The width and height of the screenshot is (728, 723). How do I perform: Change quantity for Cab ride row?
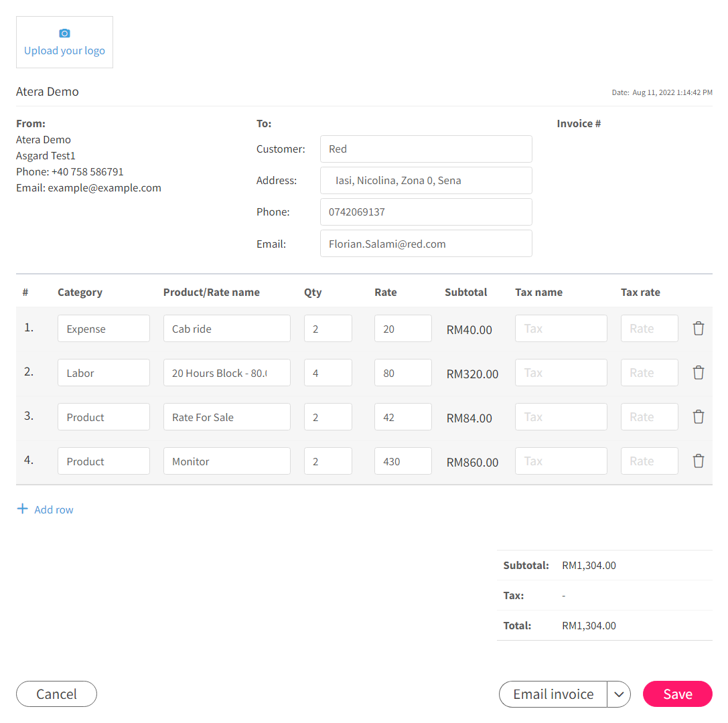328,329
